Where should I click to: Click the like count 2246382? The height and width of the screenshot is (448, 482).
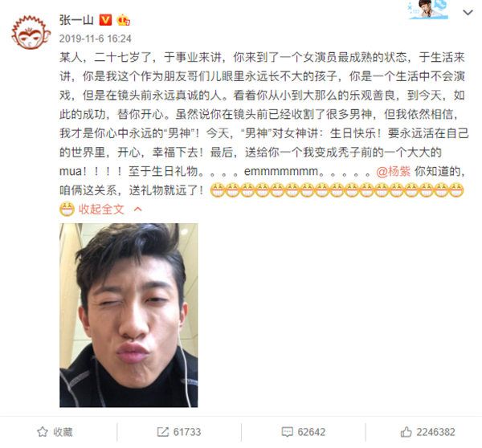(435, 432)
